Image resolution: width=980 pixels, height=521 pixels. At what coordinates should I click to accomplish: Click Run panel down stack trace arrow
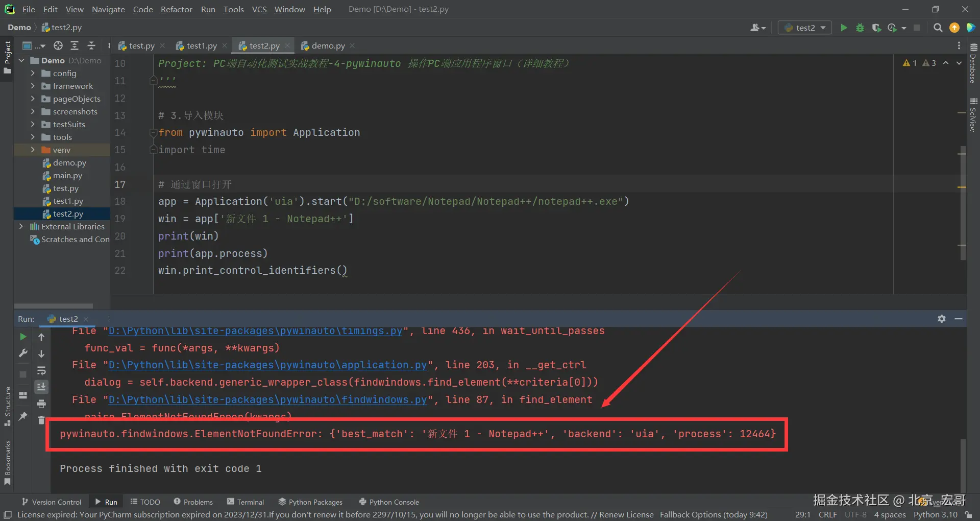point(41,353)
